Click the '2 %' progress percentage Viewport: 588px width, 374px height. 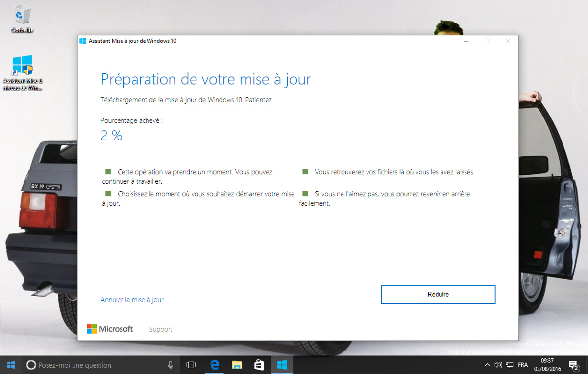pyautogui.click(x=112, y=136)
